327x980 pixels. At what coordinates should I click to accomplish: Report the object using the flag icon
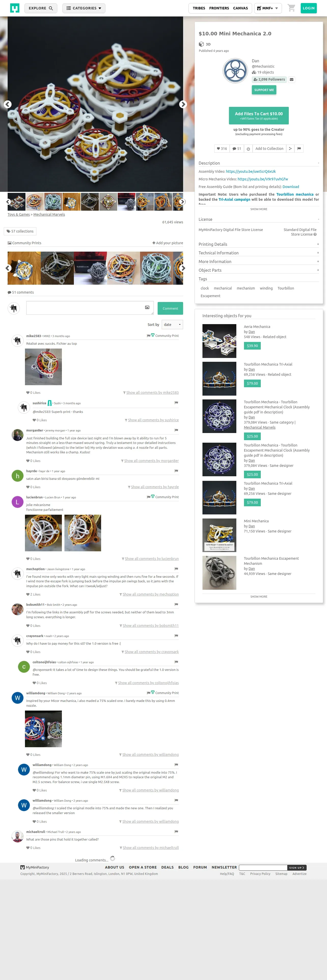point(299,149)
